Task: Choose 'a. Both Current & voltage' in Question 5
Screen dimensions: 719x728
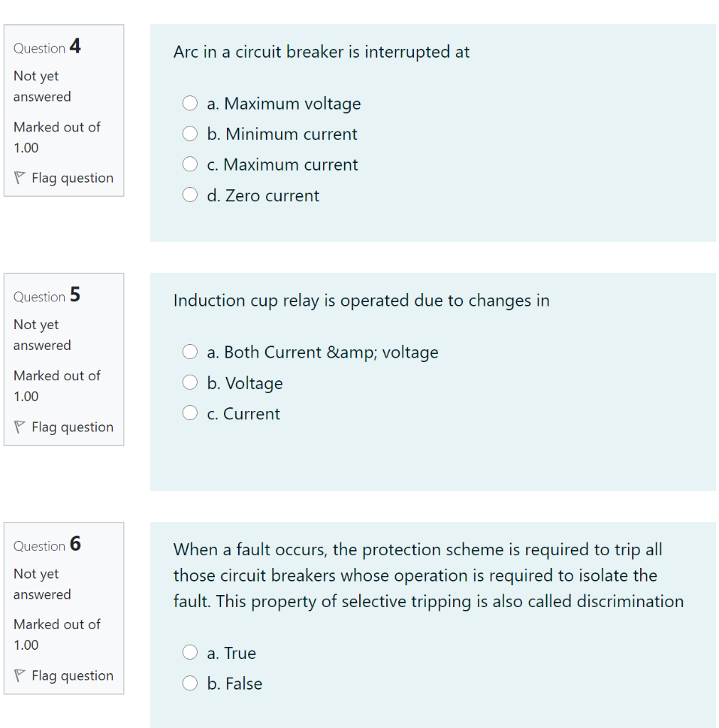Action: 190,351
